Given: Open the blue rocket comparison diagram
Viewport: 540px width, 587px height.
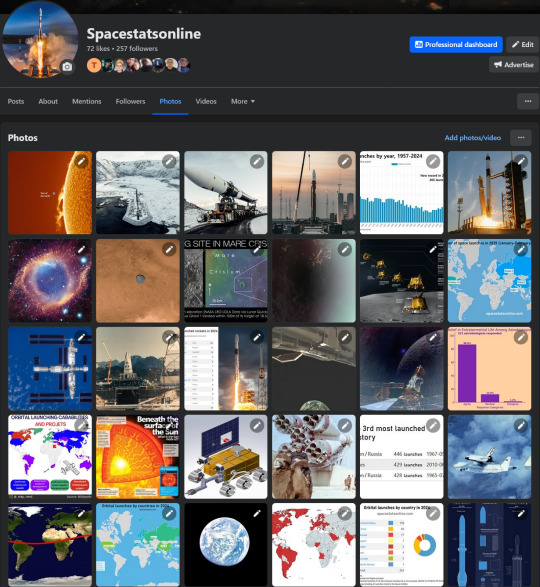Looking at the screenshot, I should click(x=489, y=545).
